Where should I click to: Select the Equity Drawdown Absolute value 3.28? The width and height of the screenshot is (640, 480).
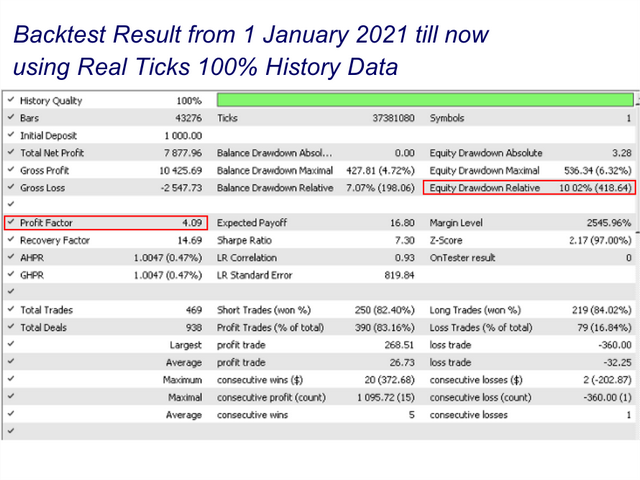click(x=622, y=153)
